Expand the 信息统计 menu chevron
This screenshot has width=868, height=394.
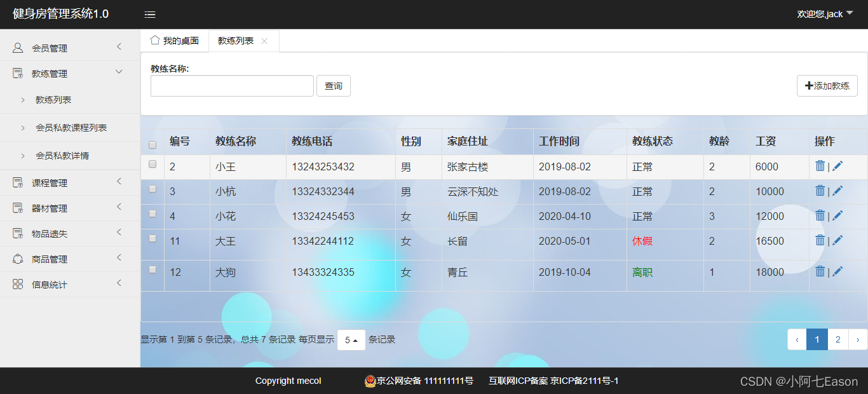click(x=119, y=283)
